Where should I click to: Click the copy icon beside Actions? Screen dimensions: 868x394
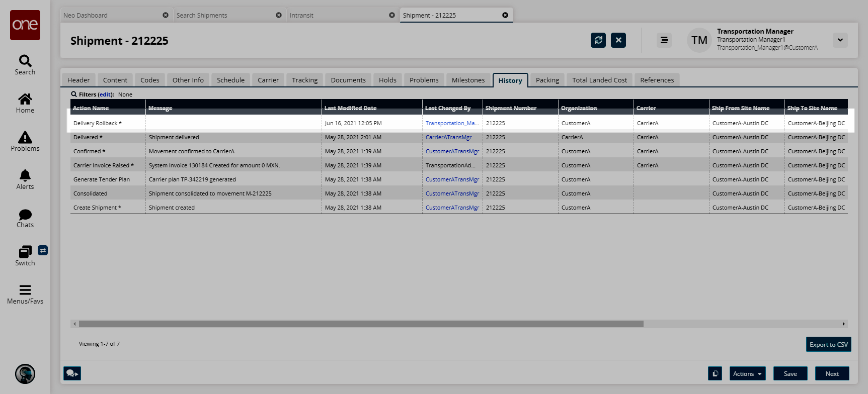[715, 373]
